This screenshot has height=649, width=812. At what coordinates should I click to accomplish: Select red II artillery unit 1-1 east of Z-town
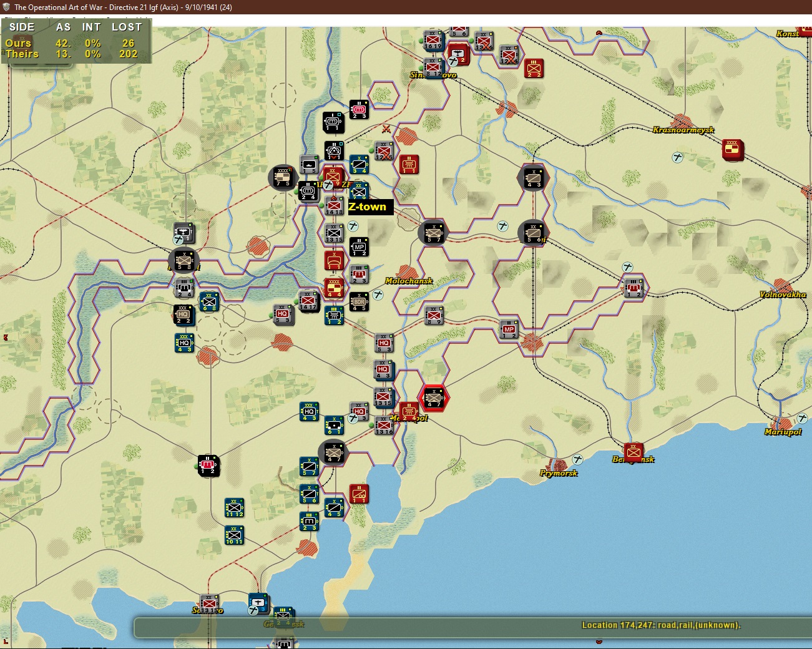(409, 164)
